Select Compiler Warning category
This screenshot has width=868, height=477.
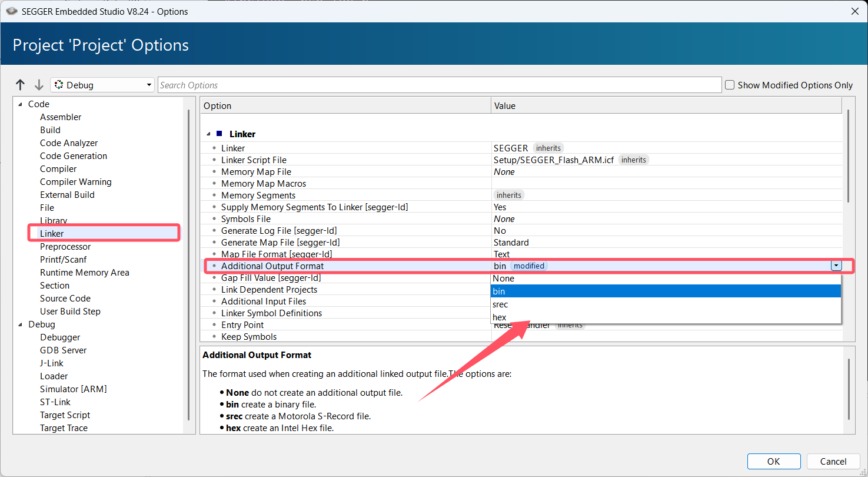coord(76,182)
